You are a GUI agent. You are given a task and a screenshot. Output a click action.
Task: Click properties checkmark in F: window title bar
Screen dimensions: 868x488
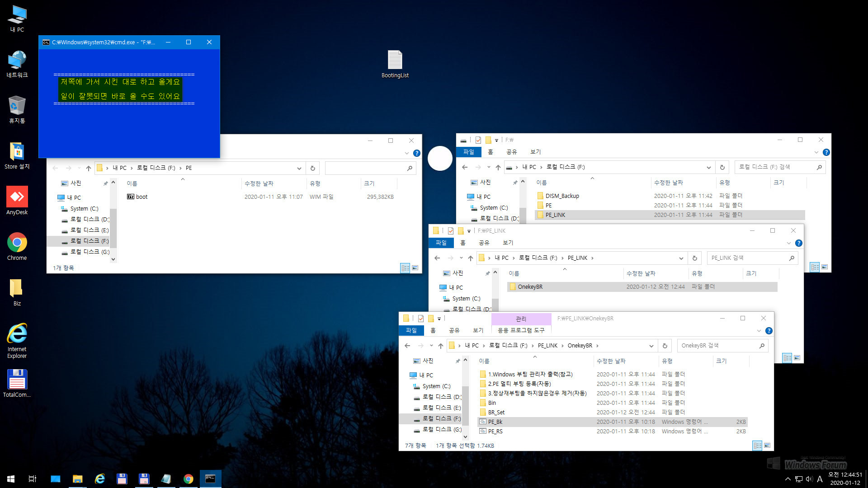tap(478, 140)
